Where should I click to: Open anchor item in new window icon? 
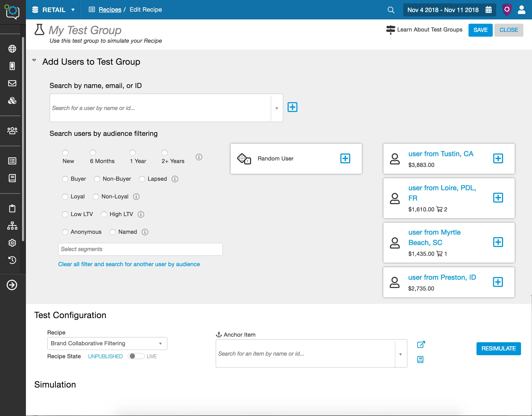coord(421,344)
